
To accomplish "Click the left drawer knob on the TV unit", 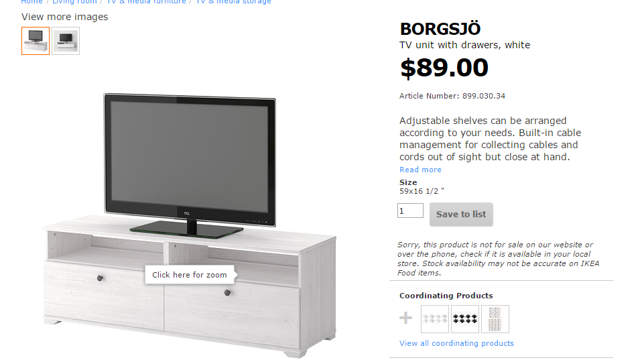I will 100,278.
